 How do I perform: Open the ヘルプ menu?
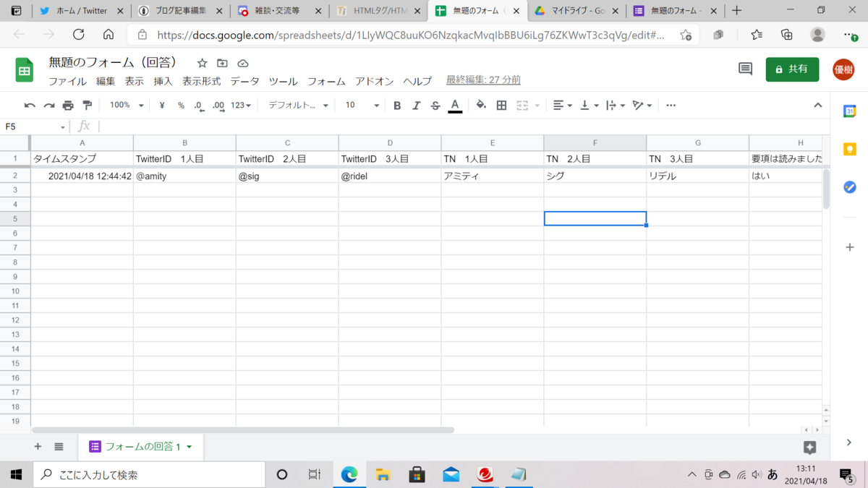(417, 81)
